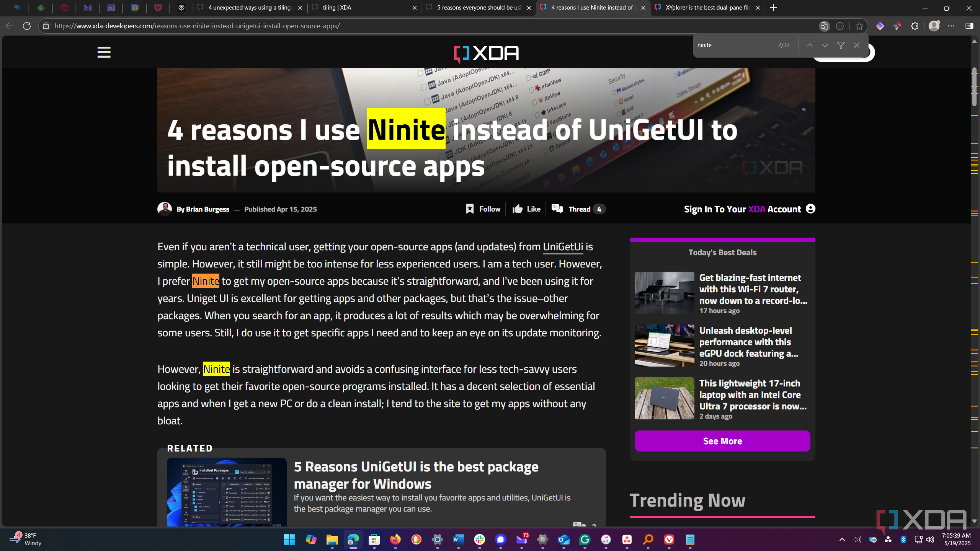Viewport: 980px width, 551px height.
Task: Go to previous find result
Action: (810, 45)
